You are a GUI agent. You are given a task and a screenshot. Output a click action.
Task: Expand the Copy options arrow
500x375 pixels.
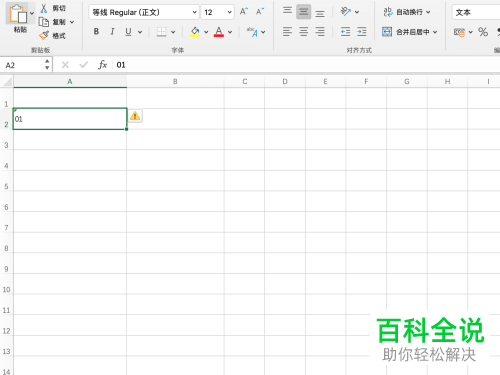pos(72,22)
